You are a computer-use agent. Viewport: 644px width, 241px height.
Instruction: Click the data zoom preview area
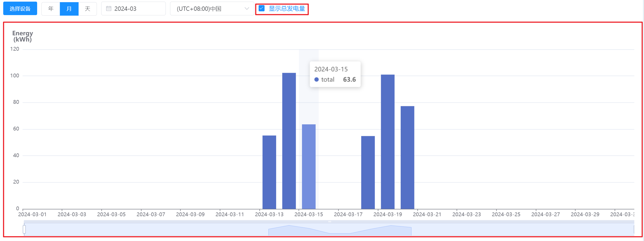point(329,230)
